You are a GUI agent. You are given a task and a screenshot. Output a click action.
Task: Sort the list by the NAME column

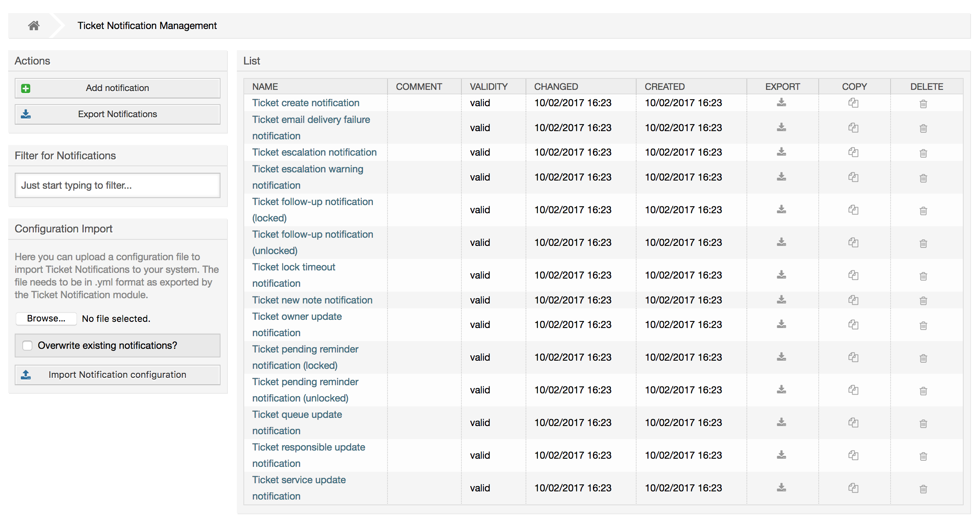click(x=265, y=86)
